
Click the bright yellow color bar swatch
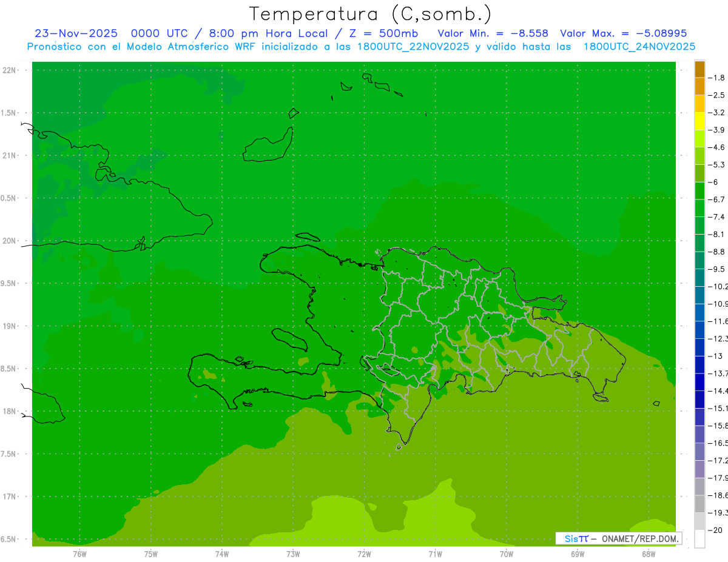click(x=699, y=121)
